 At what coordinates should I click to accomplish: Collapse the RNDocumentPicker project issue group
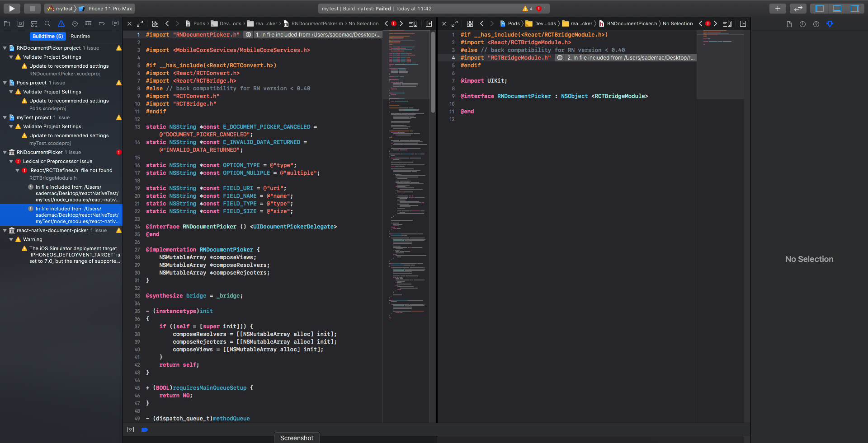click(5, 48)
